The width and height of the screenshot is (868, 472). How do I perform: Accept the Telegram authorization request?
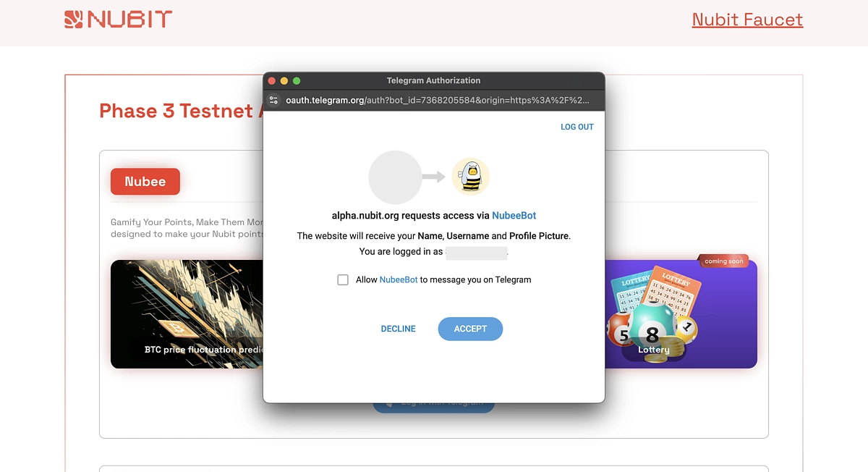tap(470, 329)
